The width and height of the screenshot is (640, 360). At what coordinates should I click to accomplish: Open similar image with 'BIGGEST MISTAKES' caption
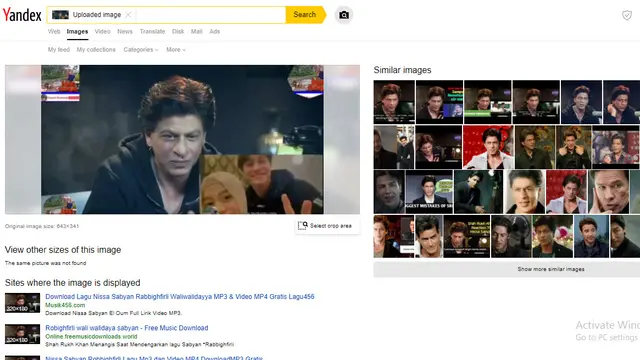click(x=429, y=192)
